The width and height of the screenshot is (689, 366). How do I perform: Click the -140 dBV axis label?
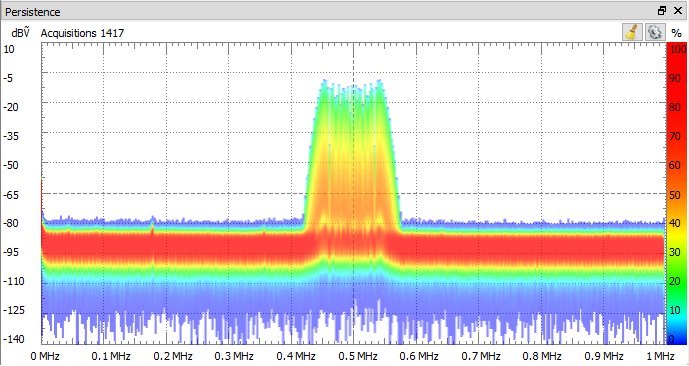pos(14,339)
